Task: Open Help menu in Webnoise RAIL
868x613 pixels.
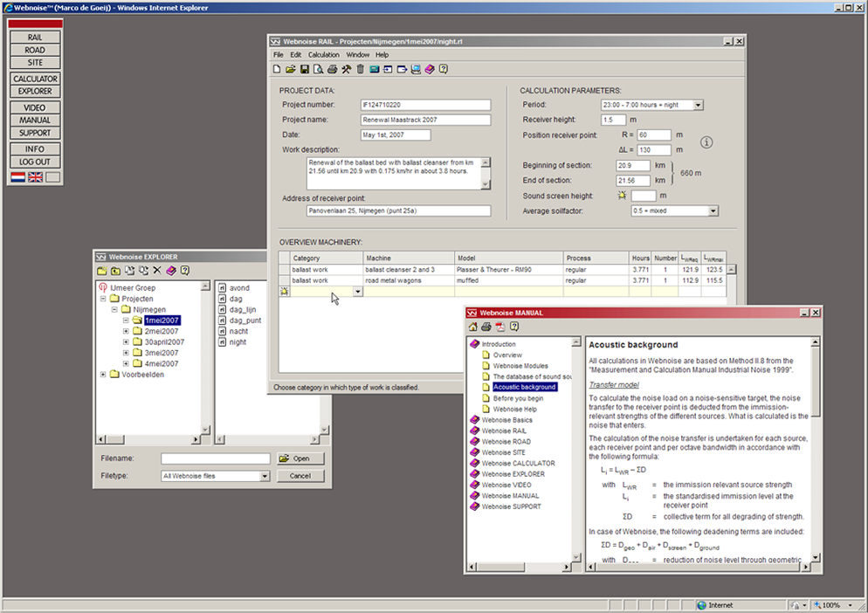Action: [382, 55]
